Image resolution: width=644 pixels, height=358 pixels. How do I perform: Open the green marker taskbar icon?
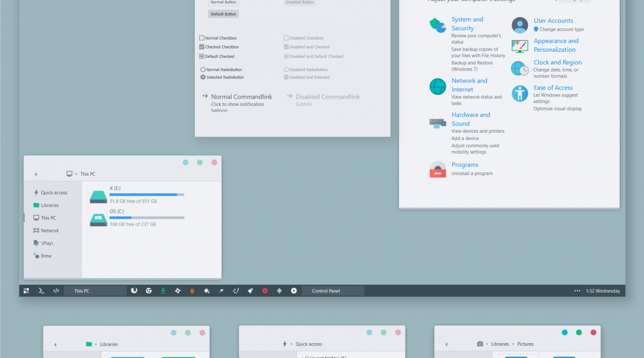[x=221, y=291]
